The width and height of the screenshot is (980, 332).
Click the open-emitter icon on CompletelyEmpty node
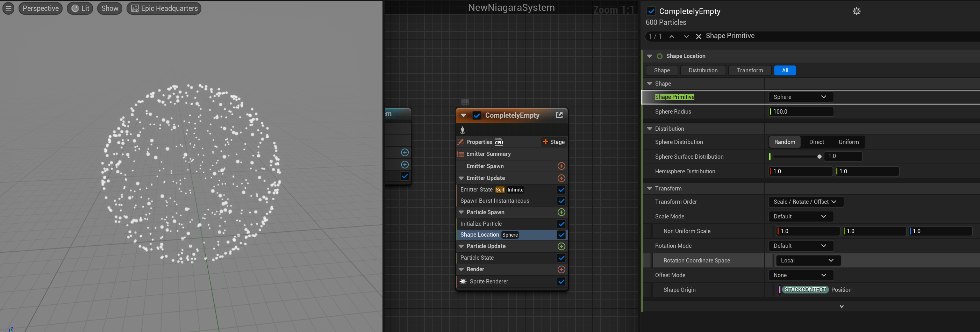(x=559, y=115)
